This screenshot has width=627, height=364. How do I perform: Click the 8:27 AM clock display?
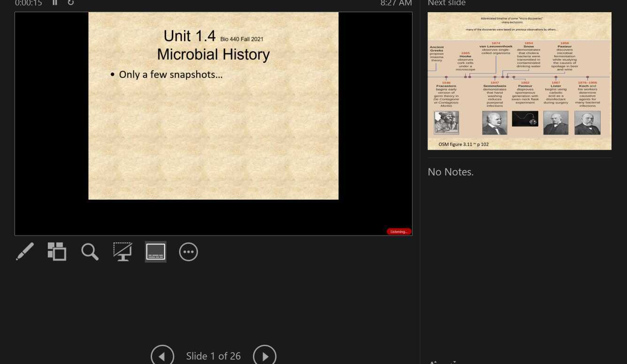point(396,3)
